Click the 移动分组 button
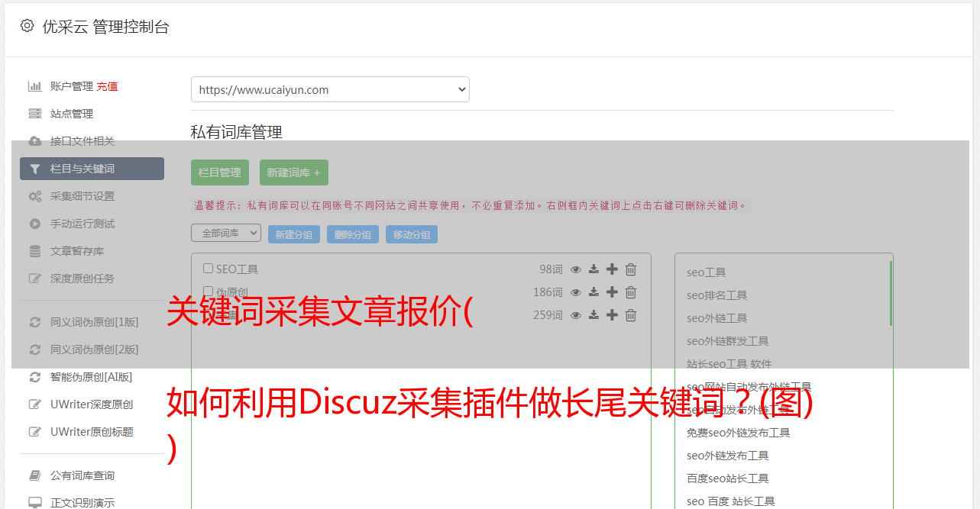The image size is (980, 509). tap(412, 234)
